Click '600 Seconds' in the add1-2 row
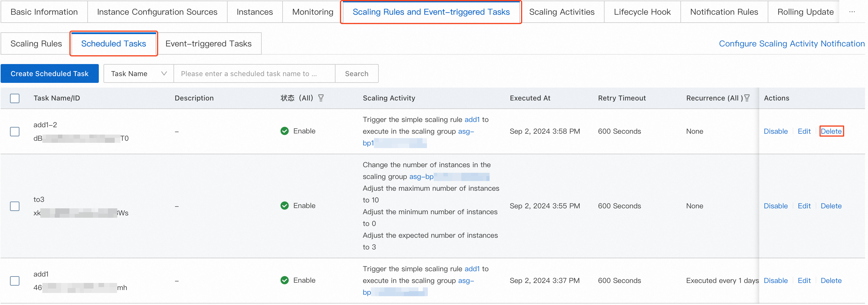The image size is (868, 305). [x=619, y=131]
